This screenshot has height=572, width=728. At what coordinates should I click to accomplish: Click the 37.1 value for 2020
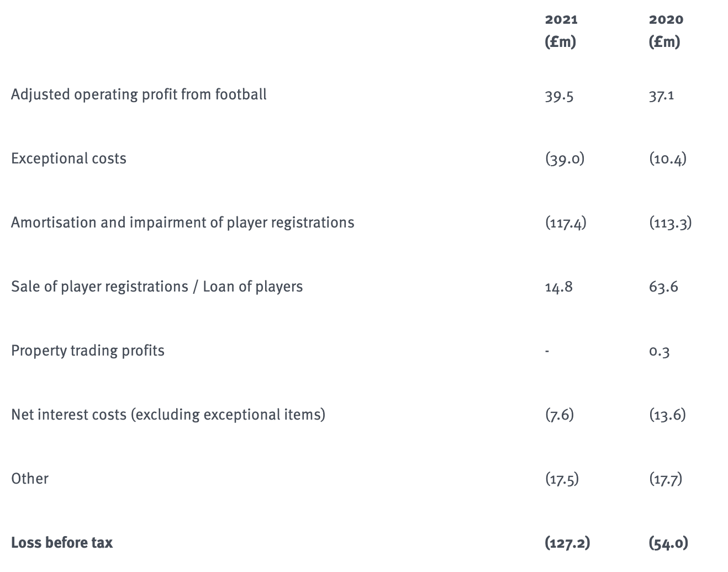[x=662, y=96]
